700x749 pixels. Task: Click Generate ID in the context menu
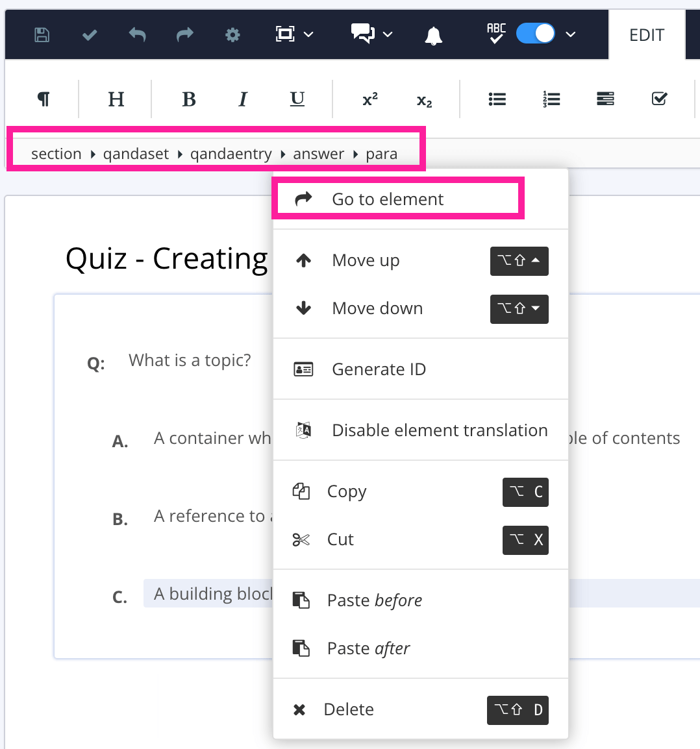pyautogui.click(x=379, y=369)
